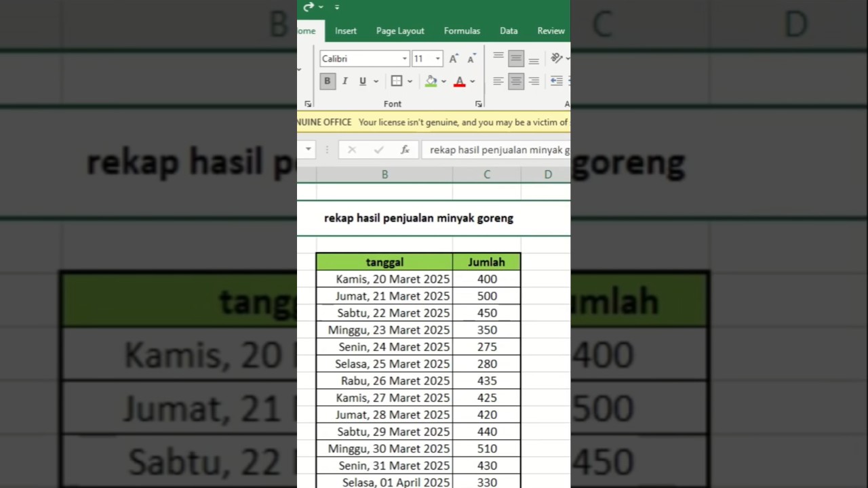Center text horizontally
This screenshot has width=868, height=488.
[x=516, y=81]
